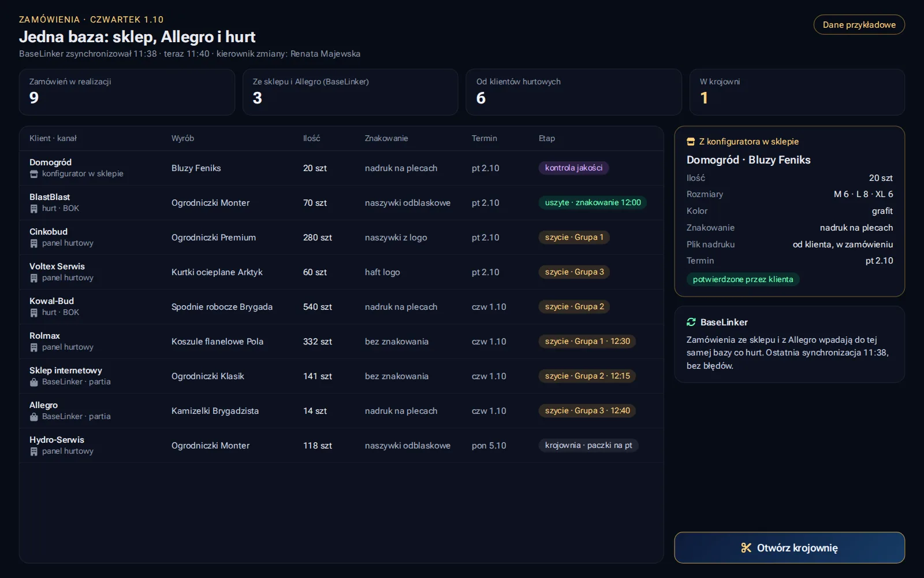Click the building icon under Cinkobud

tap(33, 243)
